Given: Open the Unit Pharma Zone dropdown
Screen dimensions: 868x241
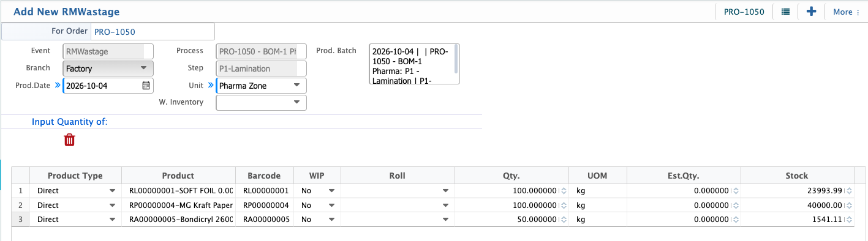Looking at the screenshot, I should (262, 86).
